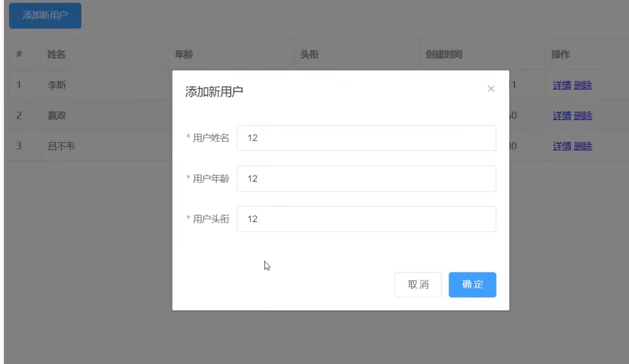The image size is (629, 364).
Task: Click the 取消 cancel button
Action: (418, 285)
